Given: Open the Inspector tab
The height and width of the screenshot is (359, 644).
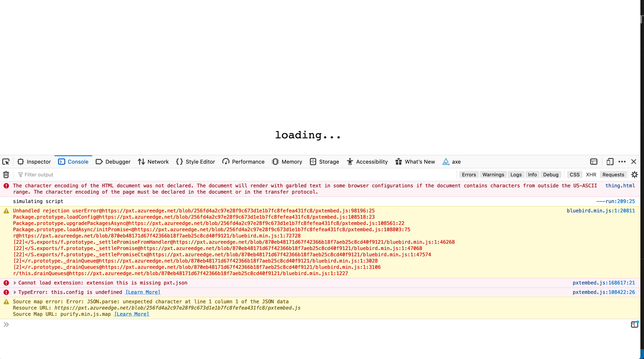Looking at the screenshot, I should click(34, 162).
